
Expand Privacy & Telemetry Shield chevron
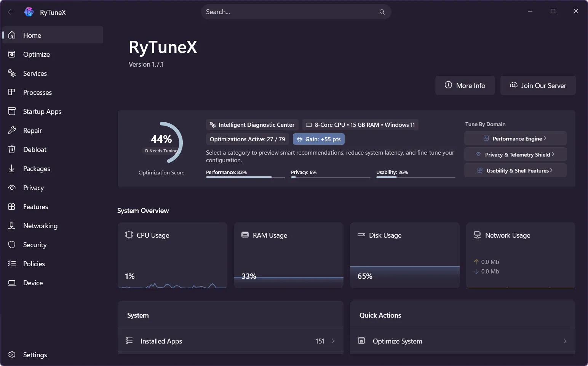553,154
